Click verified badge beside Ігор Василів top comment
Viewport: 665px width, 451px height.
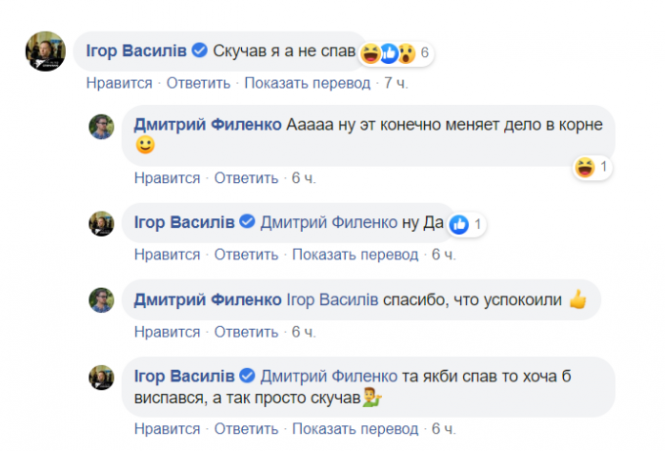pyautogui.click(x=199, y=49)
